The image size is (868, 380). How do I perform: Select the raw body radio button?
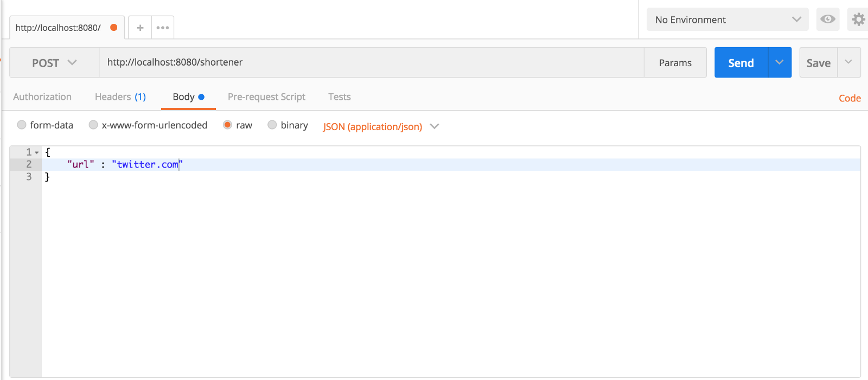pos(228,125)
